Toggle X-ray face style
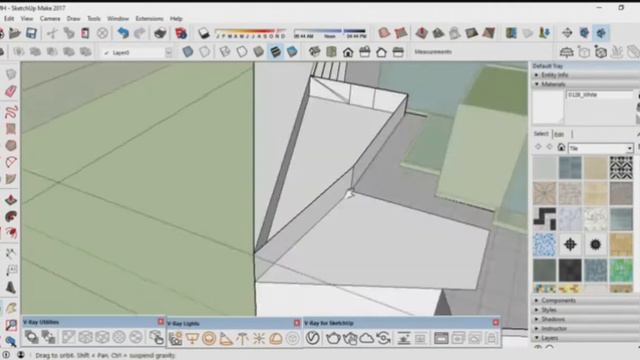The image size is (640, 360). 188,52
